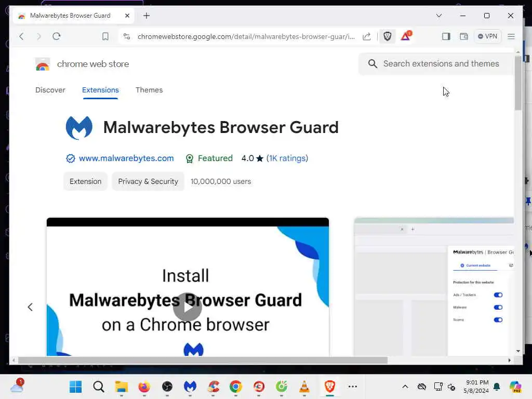This screenshot has width=532, height=399.
Task: Play the install video
Action: [188, 307]
